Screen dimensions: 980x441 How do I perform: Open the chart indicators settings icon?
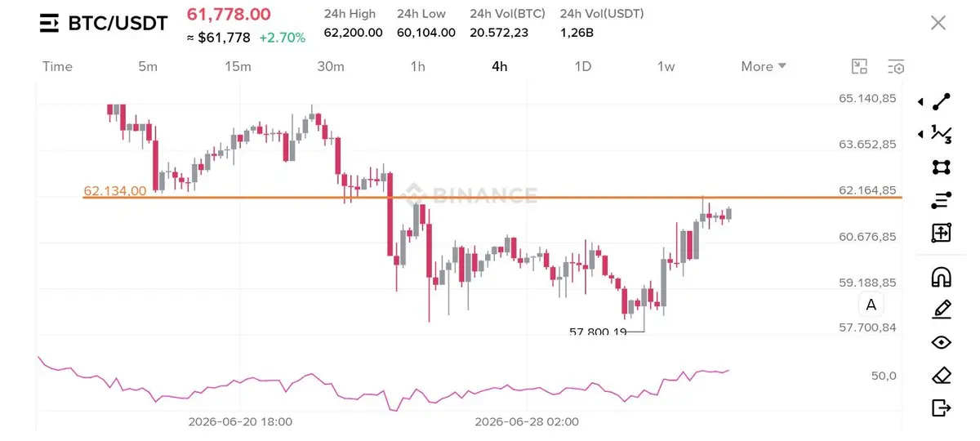(896, 67)
